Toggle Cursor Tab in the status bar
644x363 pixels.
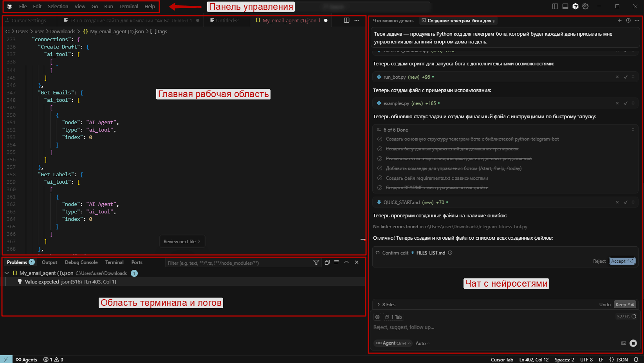[x=502, y=359]
